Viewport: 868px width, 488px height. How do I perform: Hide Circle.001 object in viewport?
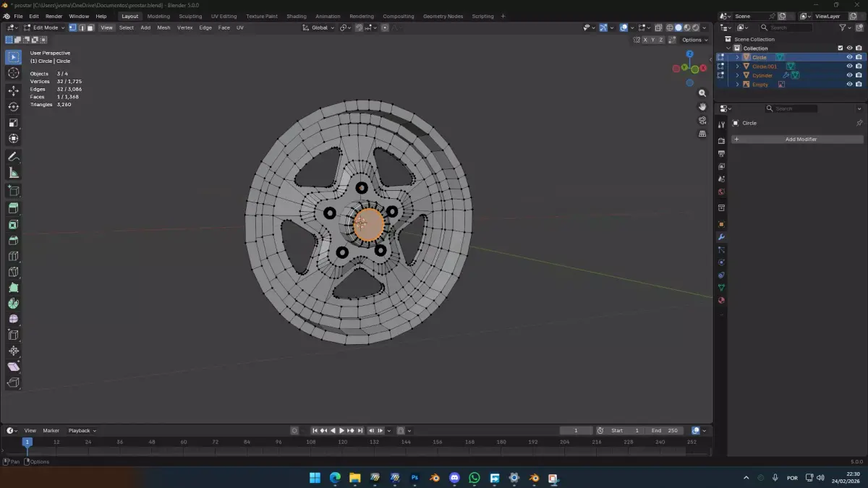tap(849, 67)
